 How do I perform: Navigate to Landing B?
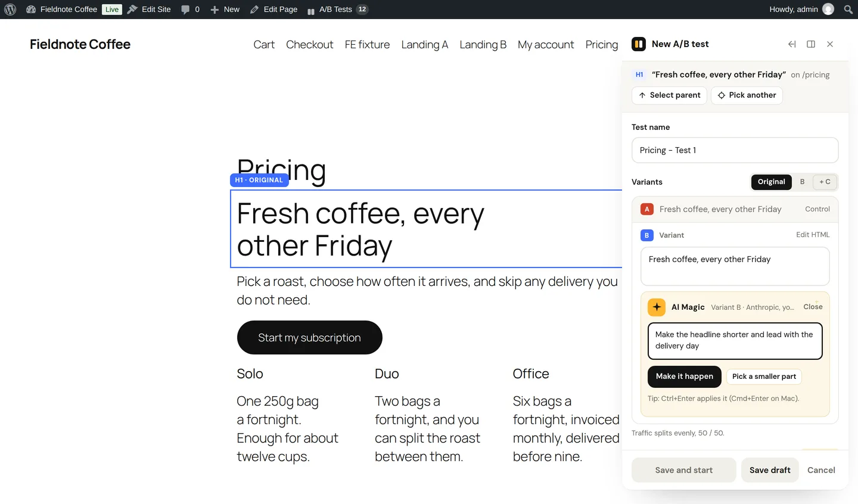[x=483, y=45]
